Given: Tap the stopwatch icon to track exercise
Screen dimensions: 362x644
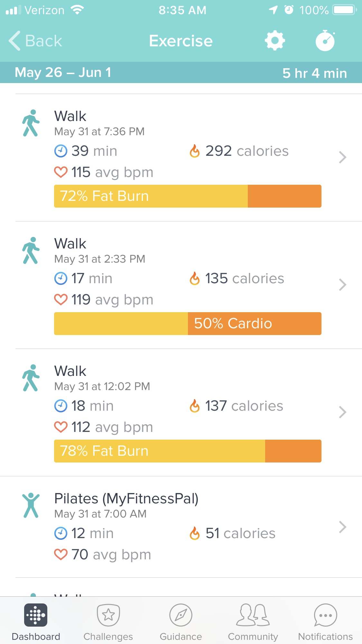Looking at the screenshot, I should [325, 41].
